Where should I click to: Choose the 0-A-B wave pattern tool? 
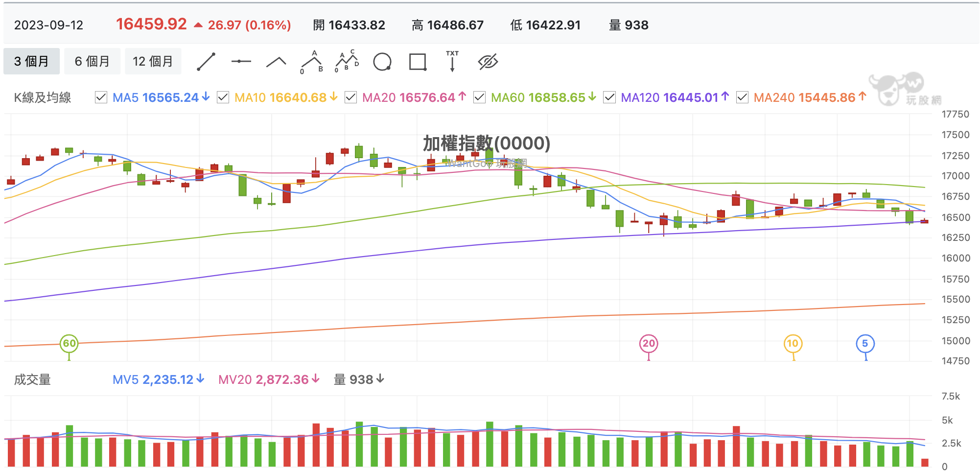[310, 61]
